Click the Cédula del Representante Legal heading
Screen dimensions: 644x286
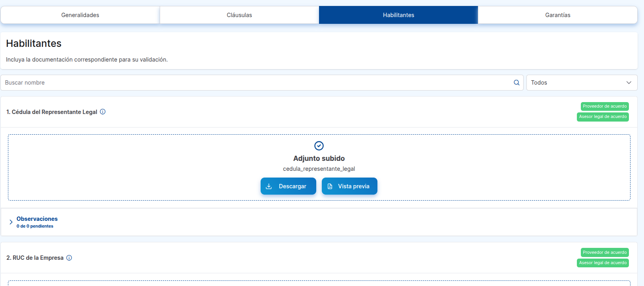click(52, 112)
